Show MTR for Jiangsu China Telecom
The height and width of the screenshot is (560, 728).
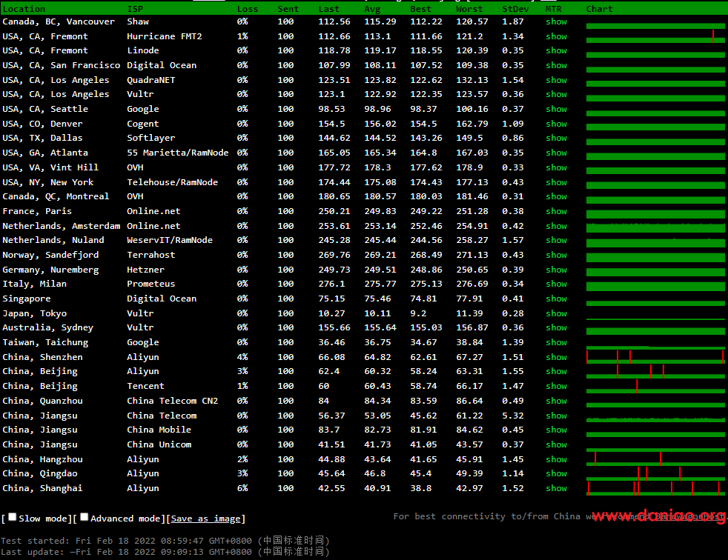(556, 416)
